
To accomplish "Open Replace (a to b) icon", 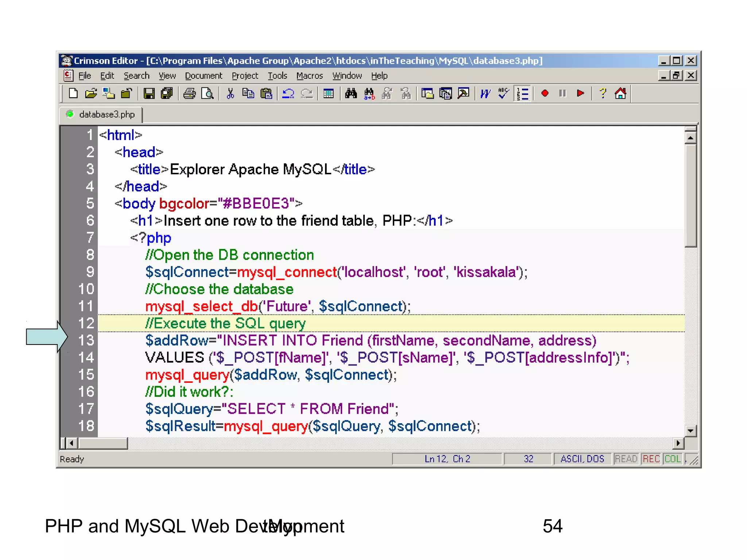I will pos(369,94).
